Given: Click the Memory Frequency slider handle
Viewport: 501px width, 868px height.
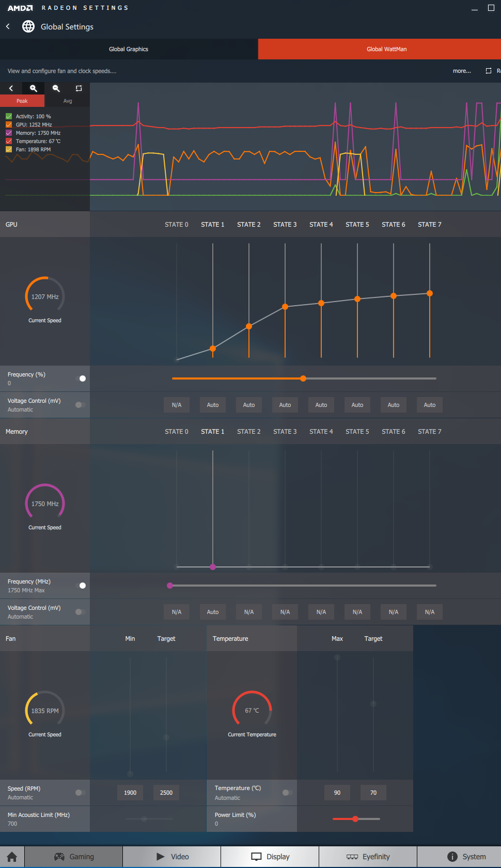Looking at the screenshot, I should click(x=170, y=586).
